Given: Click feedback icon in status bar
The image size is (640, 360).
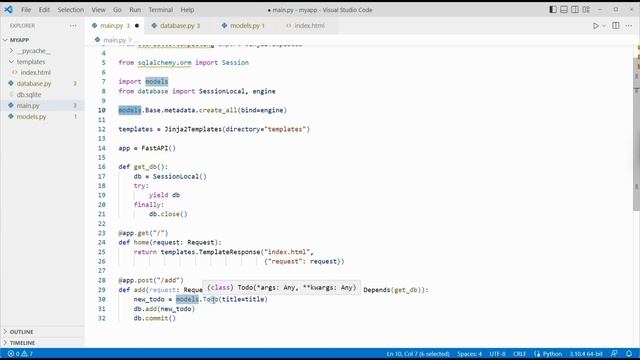Looking at the screenshot, I should 614,354.
